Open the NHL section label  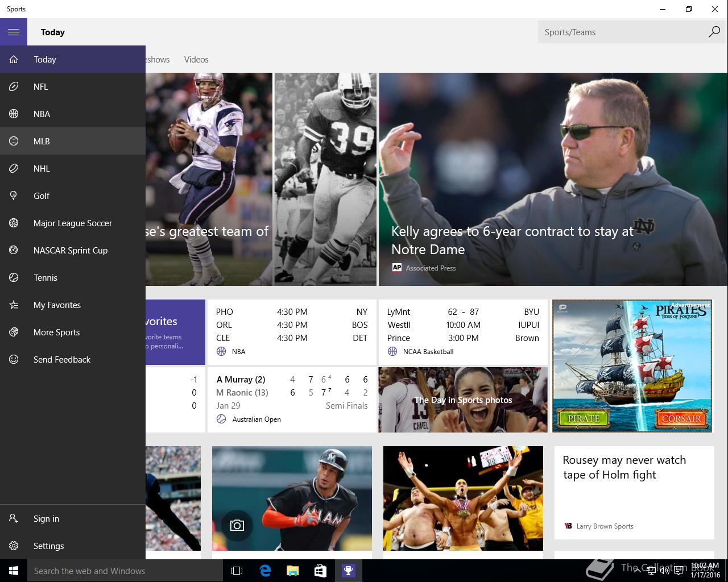42,168
